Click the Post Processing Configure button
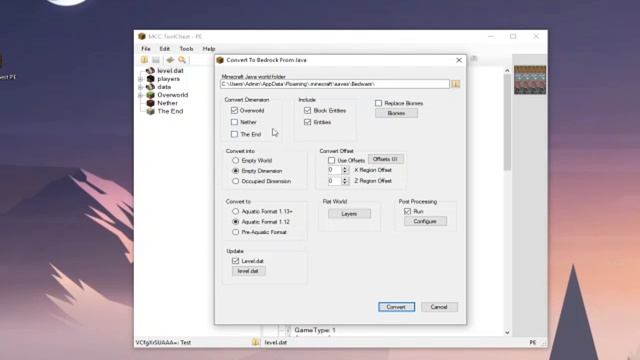Image resolution: width=640 pixels, height=360 pixels. (x=425, y=221)
